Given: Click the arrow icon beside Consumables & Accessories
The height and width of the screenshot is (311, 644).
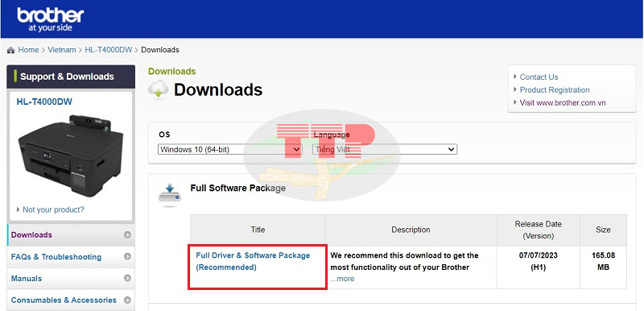Looking at the screenshot, I should click(127, 301).
